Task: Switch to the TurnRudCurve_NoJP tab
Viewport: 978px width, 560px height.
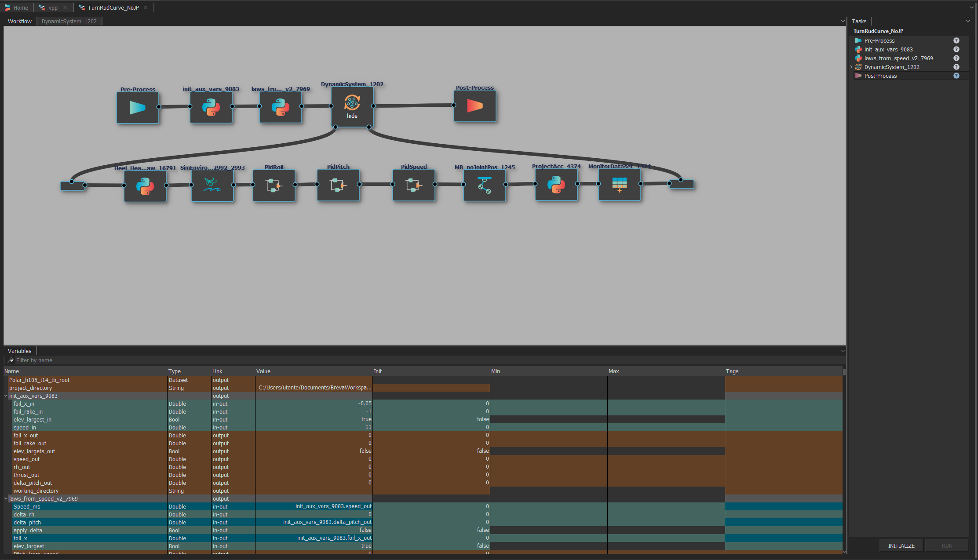Action: click(113, 7)
